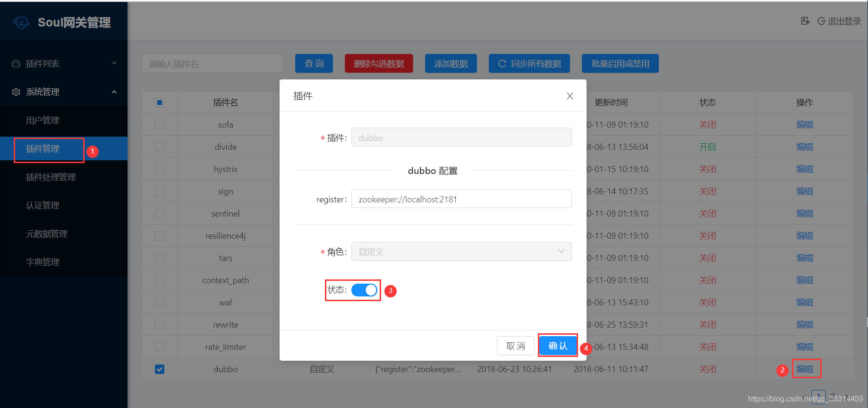This screenshot has width=868, height=408.
Task: Click 编辑 for the rewrite row
Action: (x=805, y=325)
